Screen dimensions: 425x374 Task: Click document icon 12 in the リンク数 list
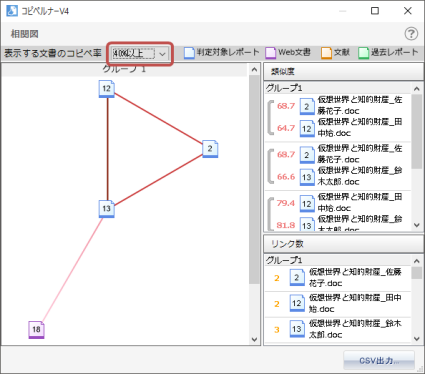297,303
